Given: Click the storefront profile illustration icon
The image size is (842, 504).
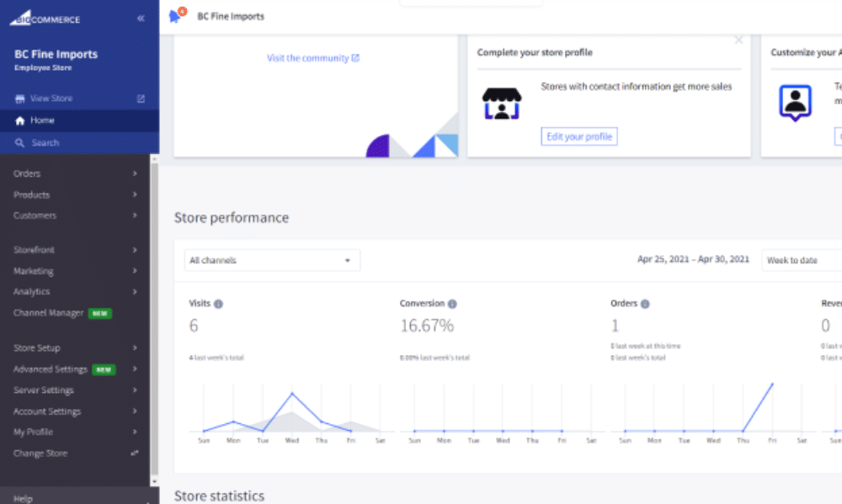Looking at the screenshot, I should pyautogui.click(x=502, y=103).
